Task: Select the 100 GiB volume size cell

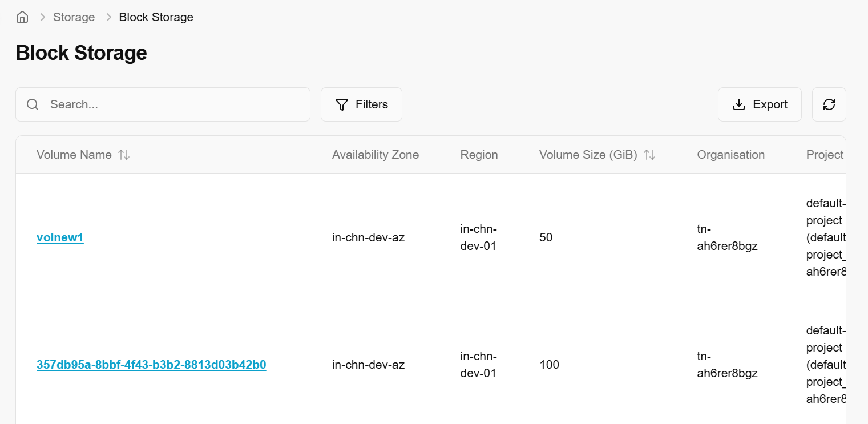Action: 549,365
